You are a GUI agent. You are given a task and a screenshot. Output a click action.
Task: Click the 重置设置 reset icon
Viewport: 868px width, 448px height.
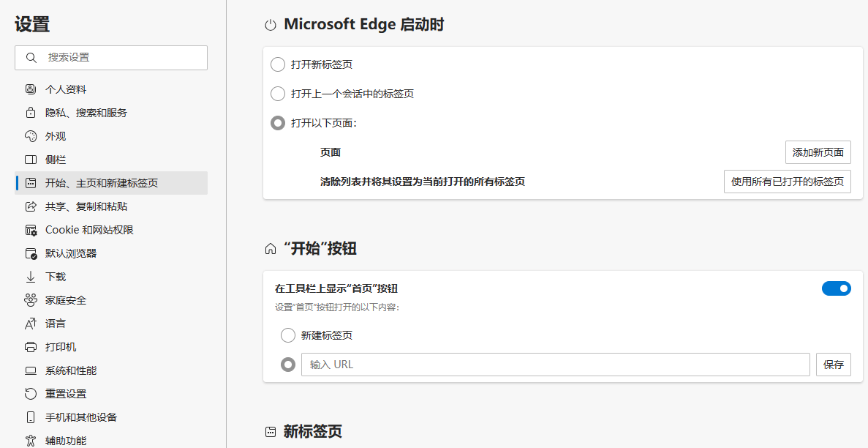31,394
